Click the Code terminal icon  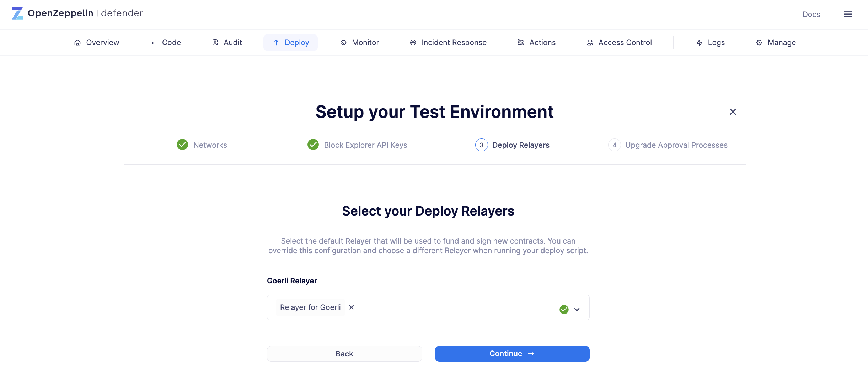tap(153, 43)
